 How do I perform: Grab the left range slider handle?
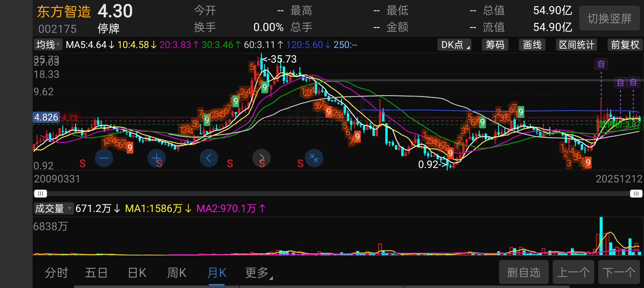(41, 193)
